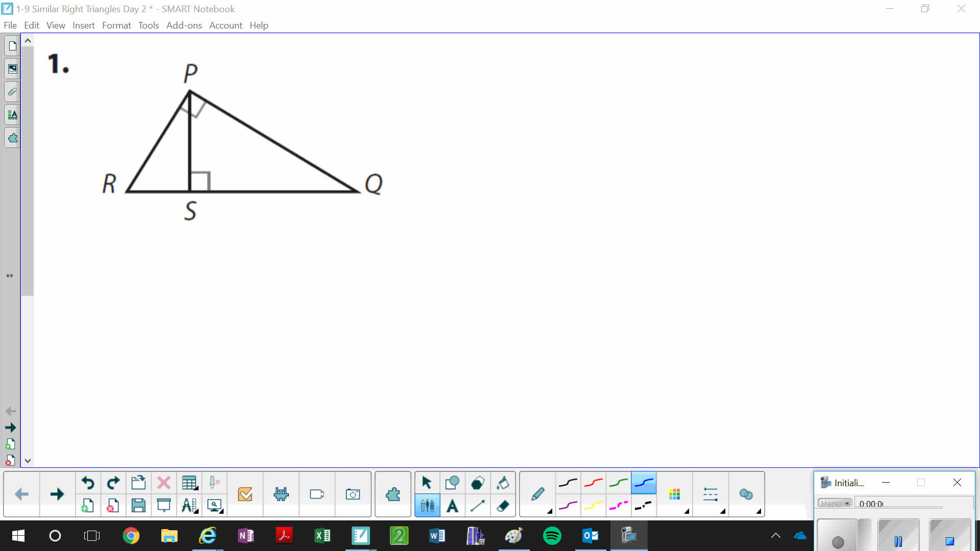Select the red pen swatch
The height and width of the screenshot is (551, 980).
tap(594, 482)
